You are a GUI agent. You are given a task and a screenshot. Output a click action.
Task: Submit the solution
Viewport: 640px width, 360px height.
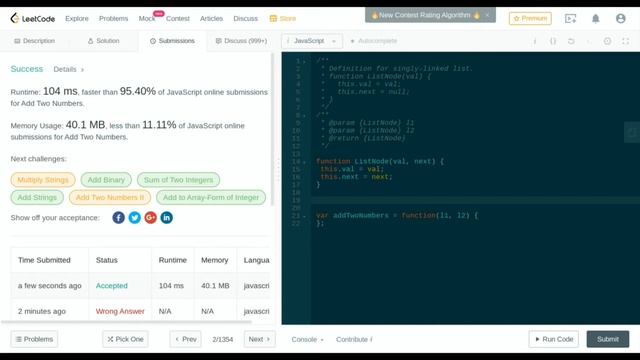(x=608, y=339)
